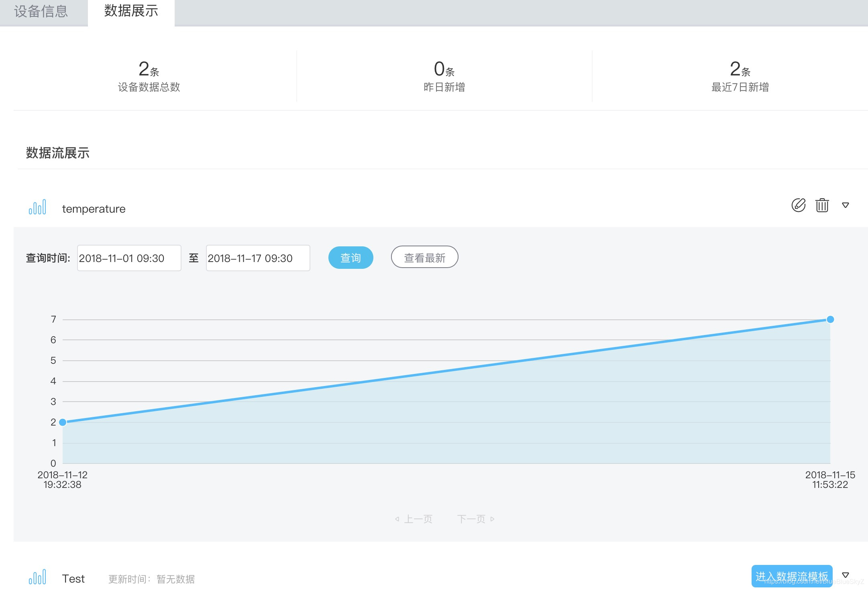Switch to the 设备信息 tab

tap(41, 11)
